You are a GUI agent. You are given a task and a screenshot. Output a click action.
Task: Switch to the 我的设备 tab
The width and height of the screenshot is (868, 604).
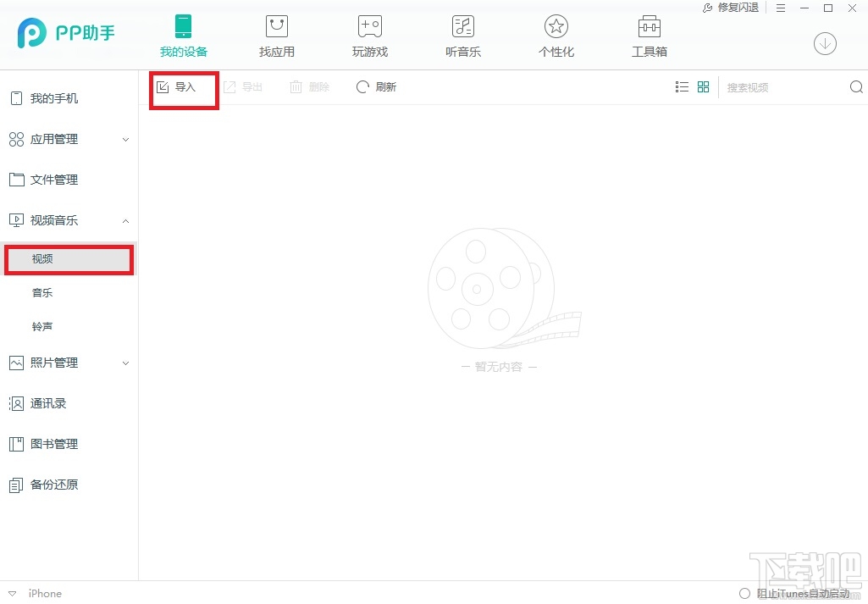point(184,34)
